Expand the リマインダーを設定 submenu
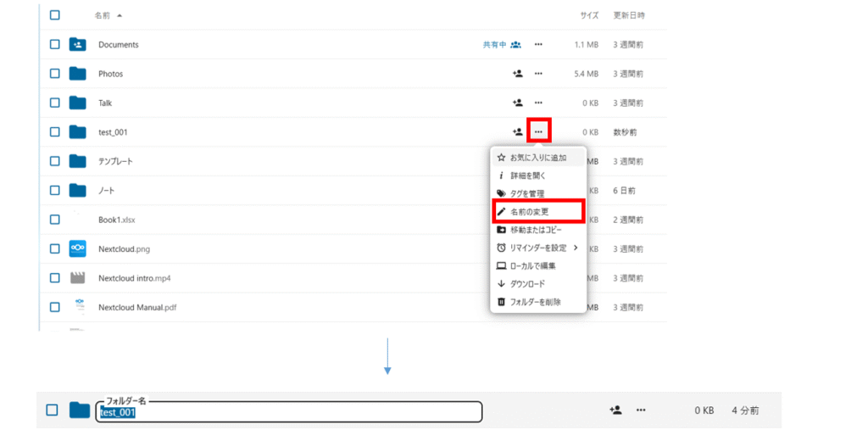The width and height of the screenshot is (868, 441). coord(538,248)
